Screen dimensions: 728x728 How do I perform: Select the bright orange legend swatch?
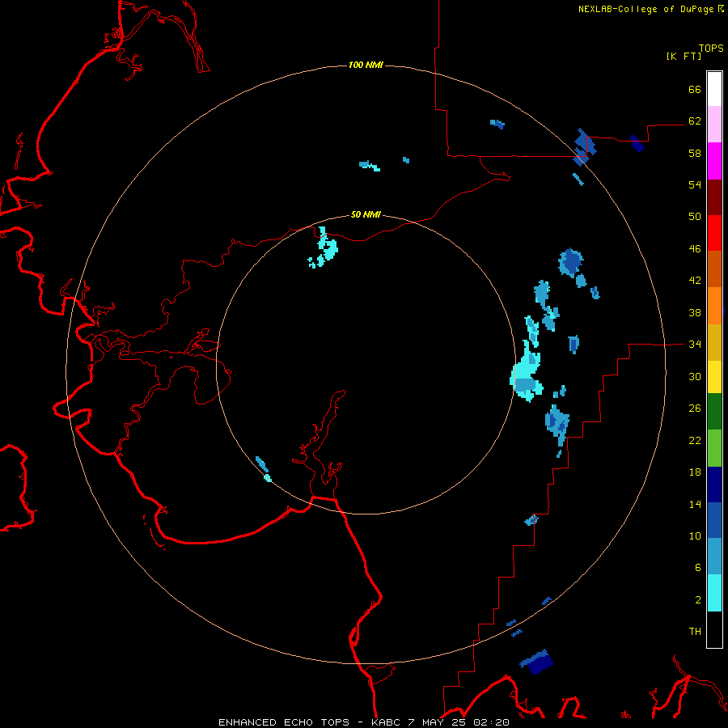pyautogui.click(x=714, y=306)
